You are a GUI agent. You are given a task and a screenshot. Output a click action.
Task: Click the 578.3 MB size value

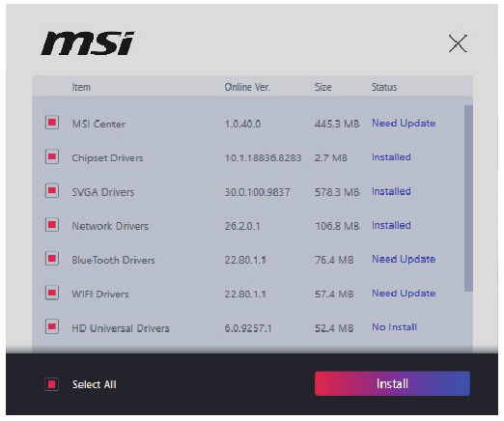[337, 192]
